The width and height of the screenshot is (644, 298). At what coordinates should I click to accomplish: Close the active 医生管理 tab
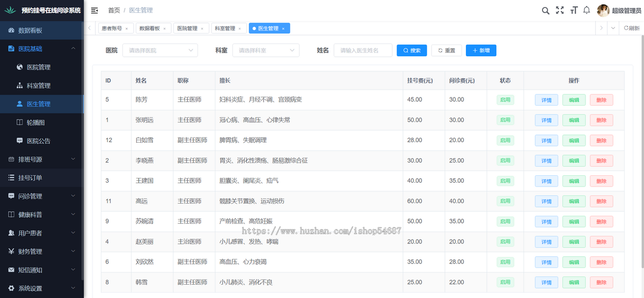[283, 28]
